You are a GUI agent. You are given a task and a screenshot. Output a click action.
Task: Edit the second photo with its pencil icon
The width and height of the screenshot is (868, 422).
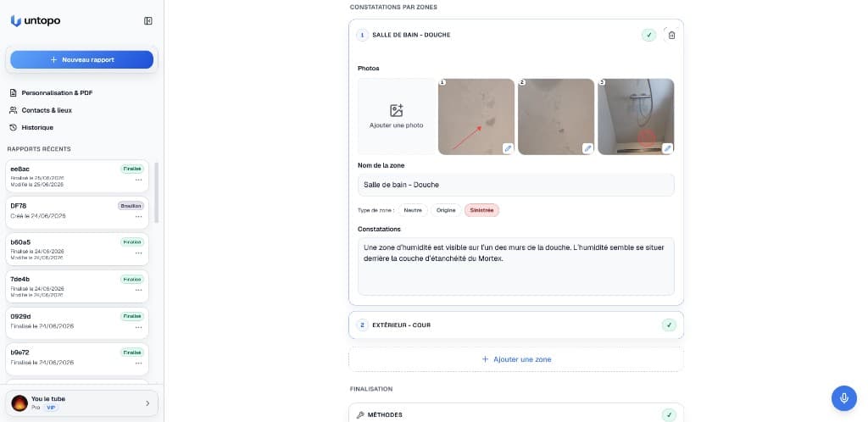pos(587,148)
